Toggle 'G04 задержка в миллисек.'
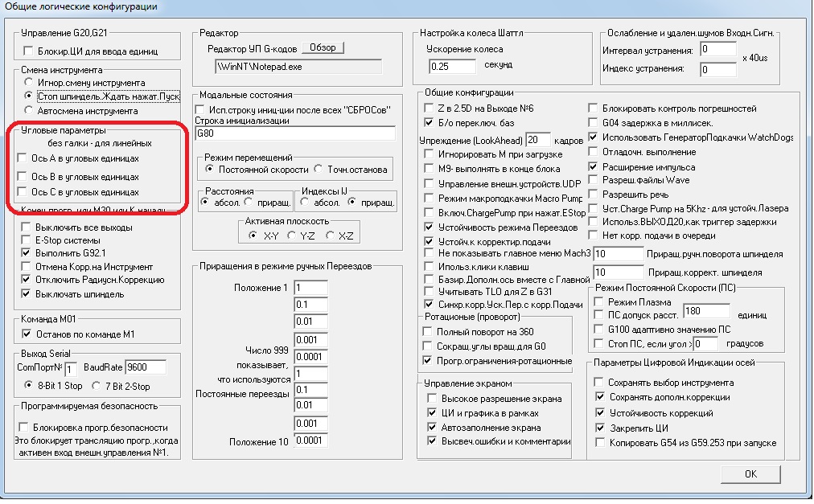Screen dimensions: 814x504 click(x=593, y=122)
